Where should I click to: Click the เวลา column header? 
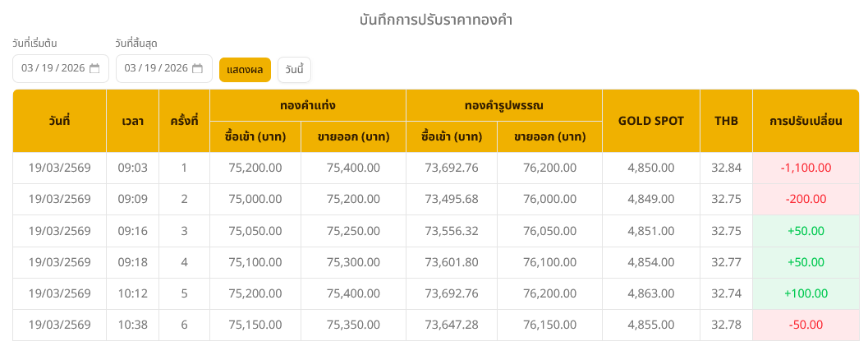[132, 121]
